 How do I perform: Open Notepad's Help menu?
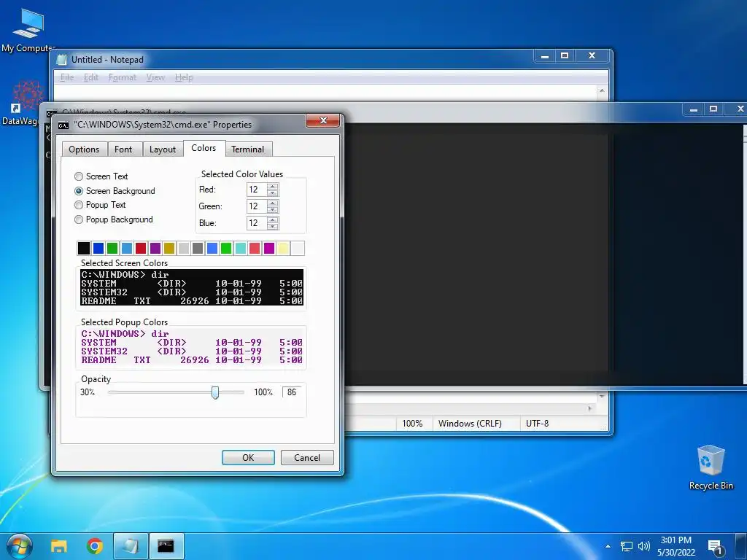tap(183, 77)
